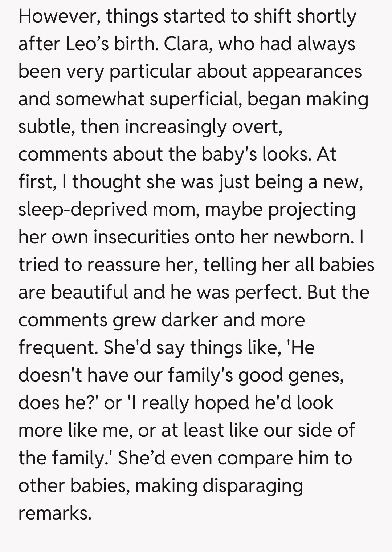The width and height of the screenshot is (392, 552).
Task: Select the word "disparaging"
Action: (x=253, y=486)
